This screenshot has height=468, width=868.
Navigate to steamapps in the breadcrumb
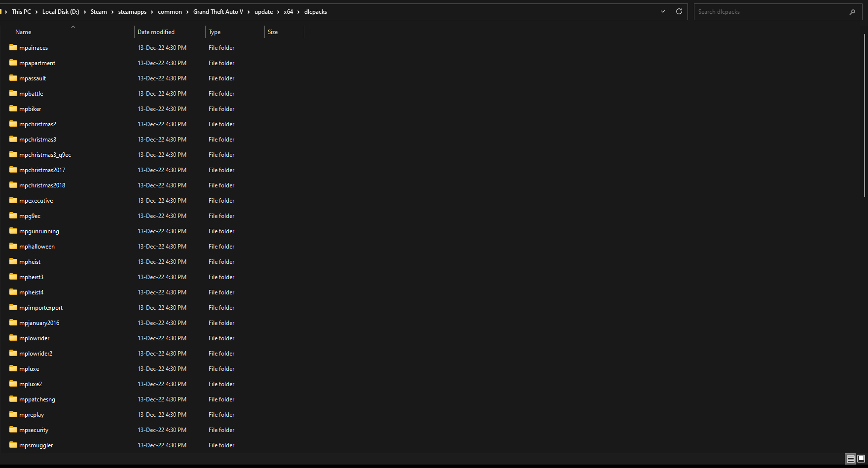[132, 12]
